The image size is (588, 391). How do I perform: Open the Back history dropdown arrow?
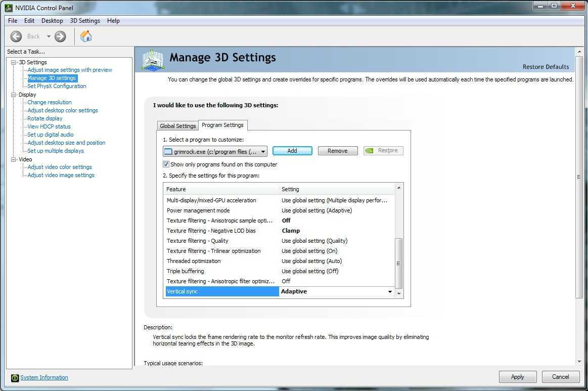(49, 36)
